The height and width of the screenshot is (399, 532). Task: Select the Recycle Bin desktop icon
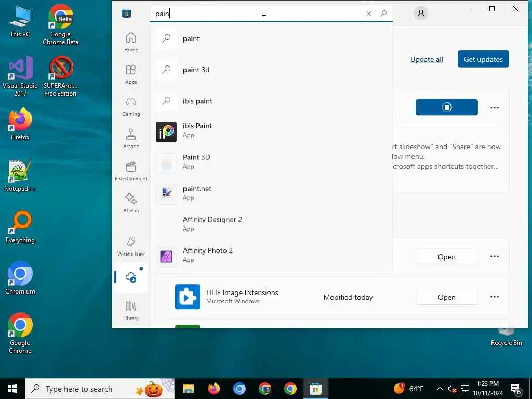506,338
